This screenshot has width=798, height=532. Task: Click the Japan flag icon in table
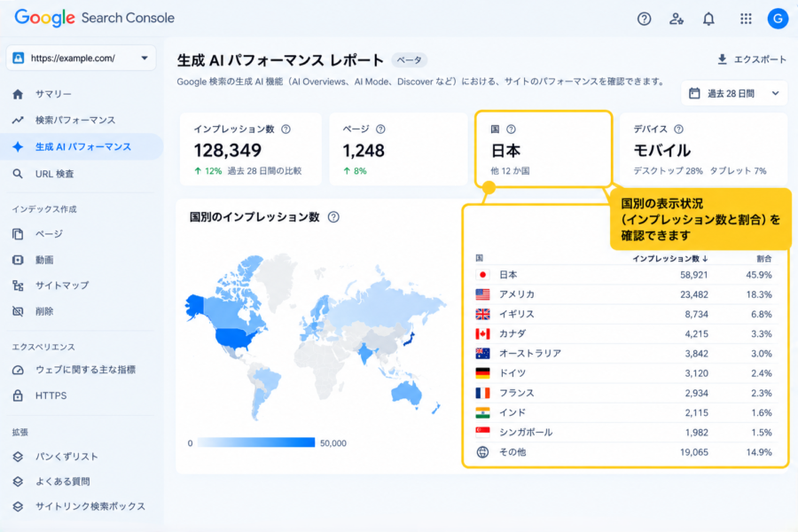[x=482, y=275]
